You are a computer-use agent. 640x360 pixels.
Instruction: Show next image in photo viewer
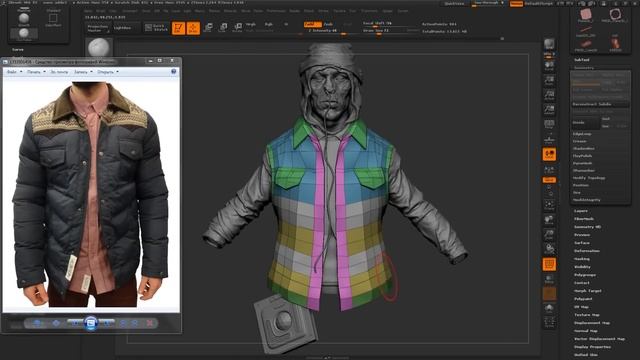point(107,323)
